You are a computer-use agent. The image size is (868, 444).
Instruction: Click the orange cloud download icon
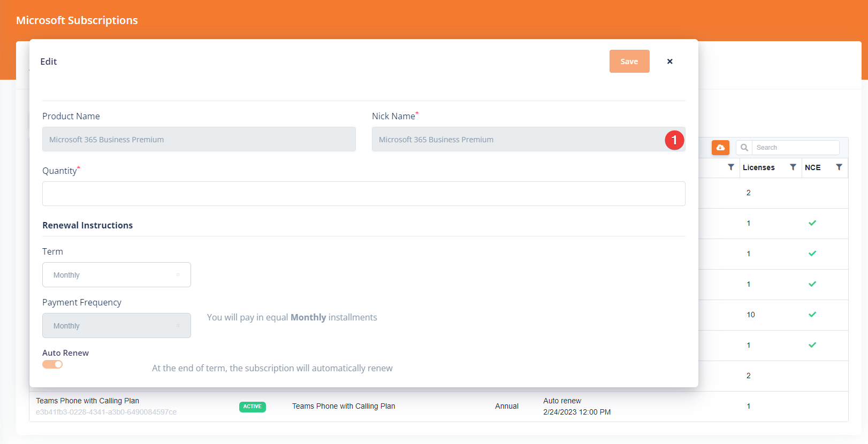coord(720,148)
